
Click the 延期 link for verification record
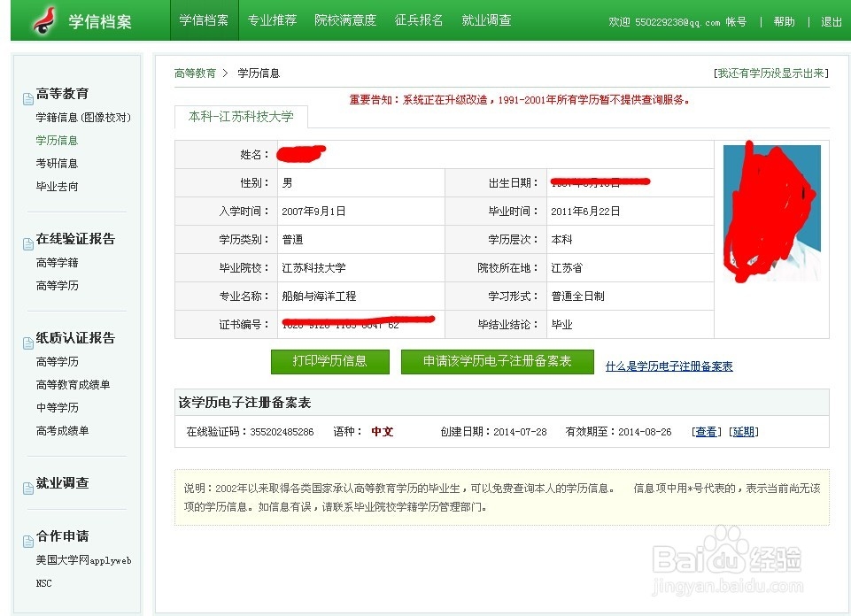[x=744, y=432]
